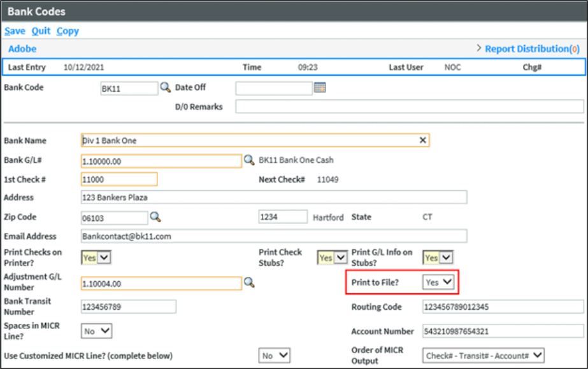This screenshot has width=588, height=369.
Task: Click Save in the top menu
Action: point(15,31)
